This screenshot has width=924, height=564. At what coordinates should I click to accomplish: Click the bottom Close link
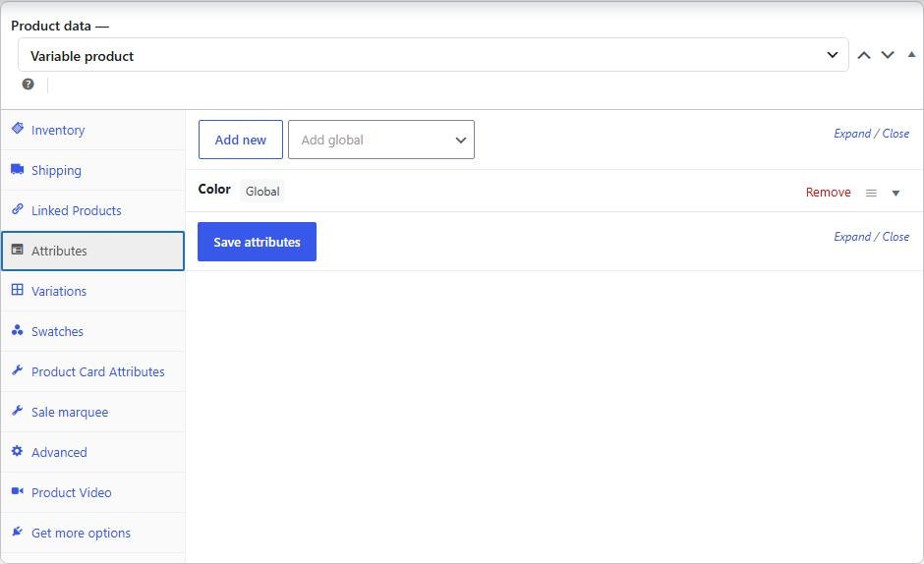(x=895, y=237)
